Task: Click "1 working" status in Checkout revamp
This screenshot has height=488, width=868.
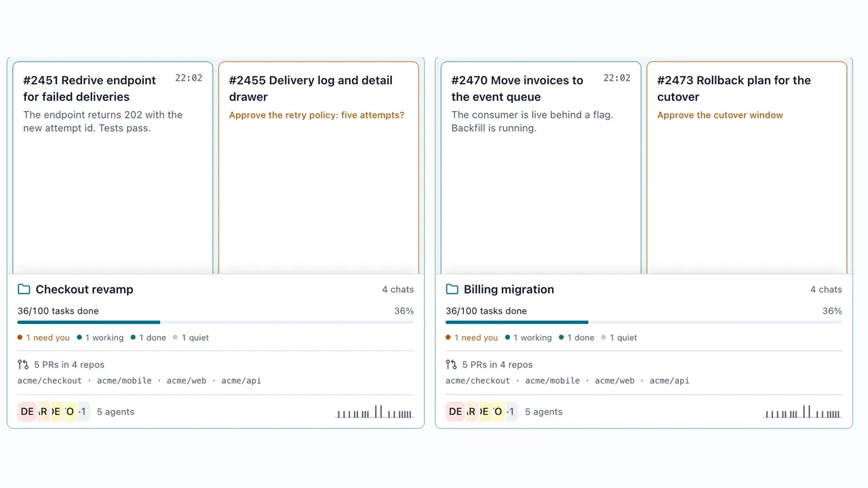Action: pos(100,338)
